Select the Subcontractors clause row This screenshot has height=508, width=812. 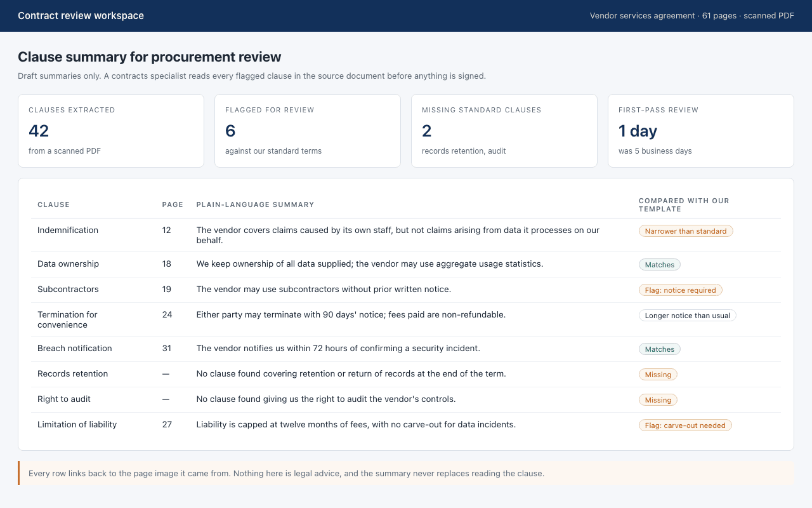click(406, 290)
